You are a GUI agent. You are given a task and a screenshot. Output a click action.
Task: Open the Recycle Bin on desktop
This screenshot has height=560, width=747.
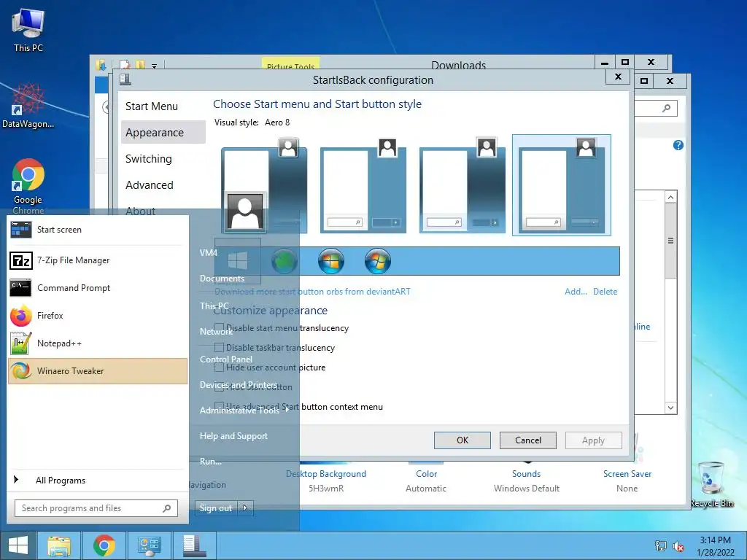pos(712,484)
